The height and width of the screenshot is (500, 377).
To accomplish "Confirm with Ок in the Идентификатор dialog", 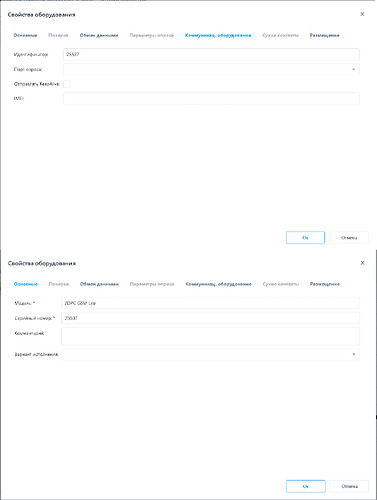I will pyautogui.click(x=305, y=238).
